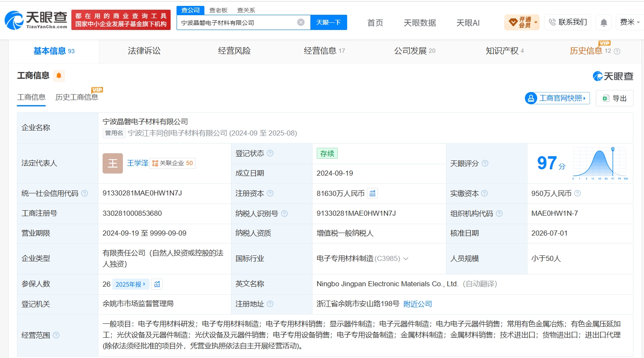644x358 pixels.
Task: Click the red 国家中小企业发展子基金 banner
Action: (121, 20)
